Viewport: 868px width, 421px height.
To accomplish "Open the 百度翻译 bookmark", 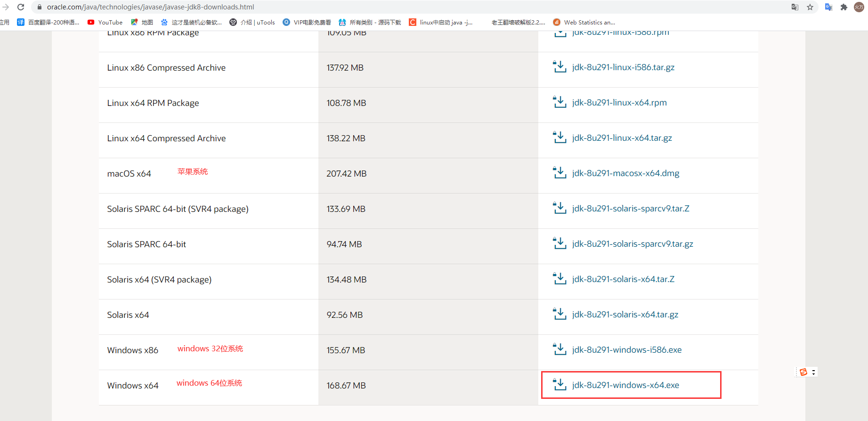I will coord(48,22).
